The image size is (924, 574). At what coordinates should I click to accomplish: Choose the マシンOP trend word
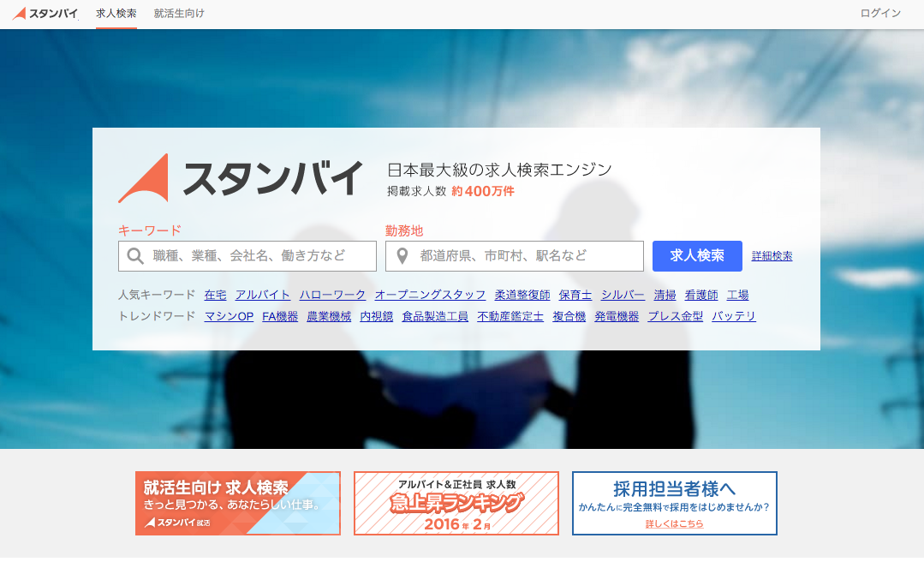coord(229,316)
